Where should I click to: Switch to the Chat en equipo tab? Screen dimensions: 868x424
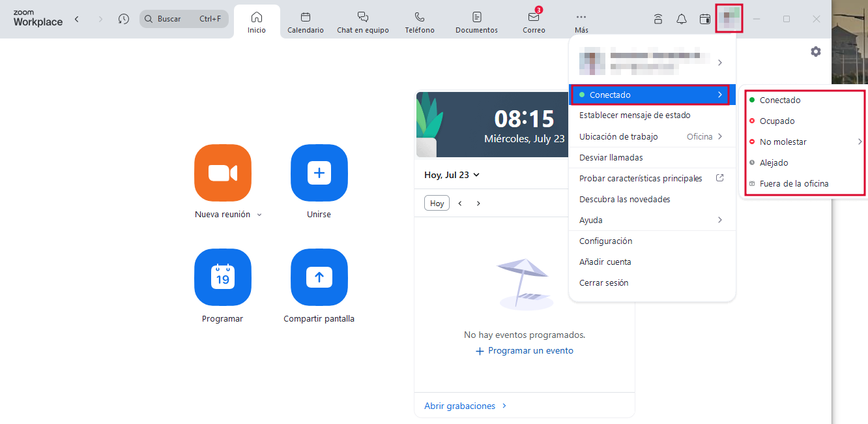[362, 23]
